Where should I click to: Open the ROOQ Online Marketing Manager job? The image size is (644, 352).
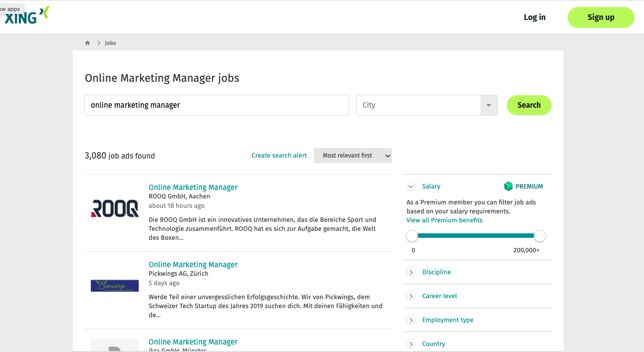(193, 187)
